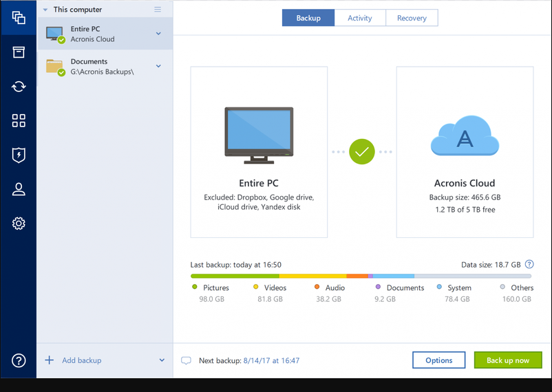Switch to the Recovery tab

click(x=412, y=18)
